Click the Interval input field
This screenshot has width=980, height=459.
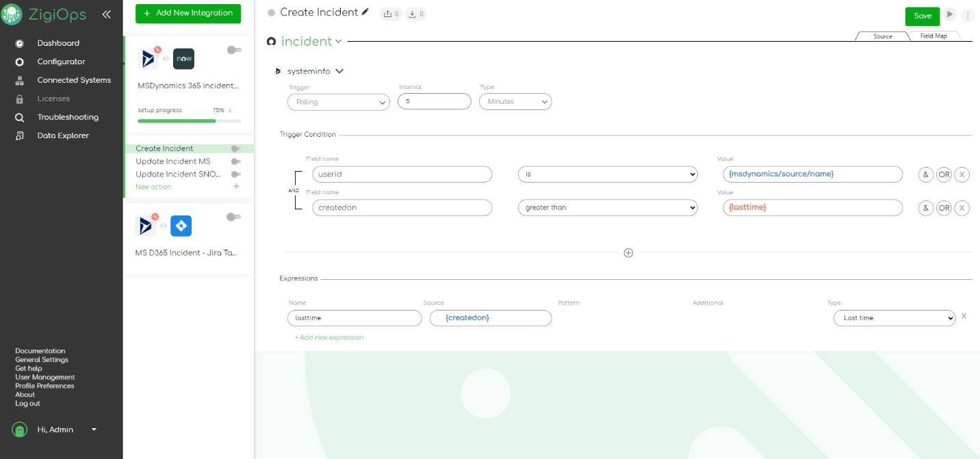435,101
